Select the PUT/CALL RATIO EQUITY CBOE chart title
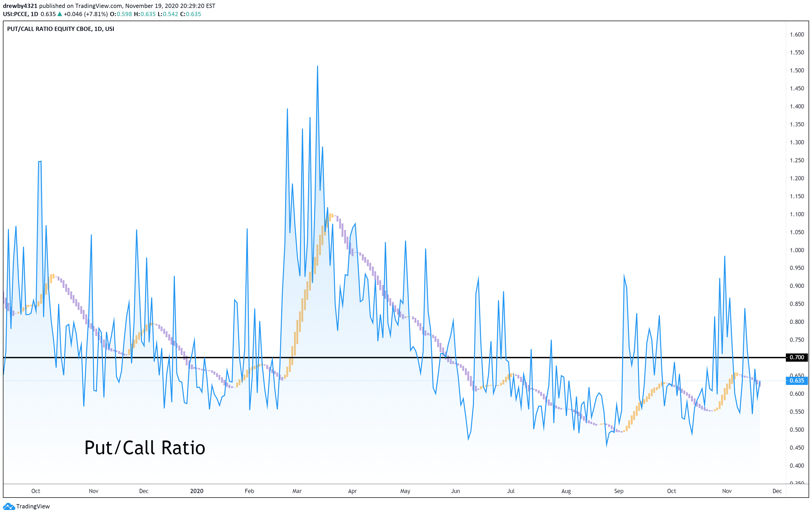 point(61,29)
